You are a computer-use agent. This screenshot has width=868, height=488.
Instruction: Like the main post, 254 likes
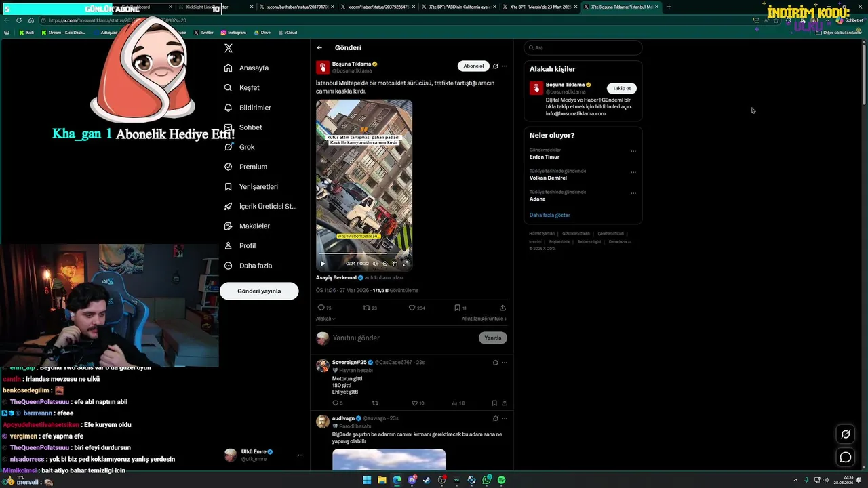pos(416,308)
